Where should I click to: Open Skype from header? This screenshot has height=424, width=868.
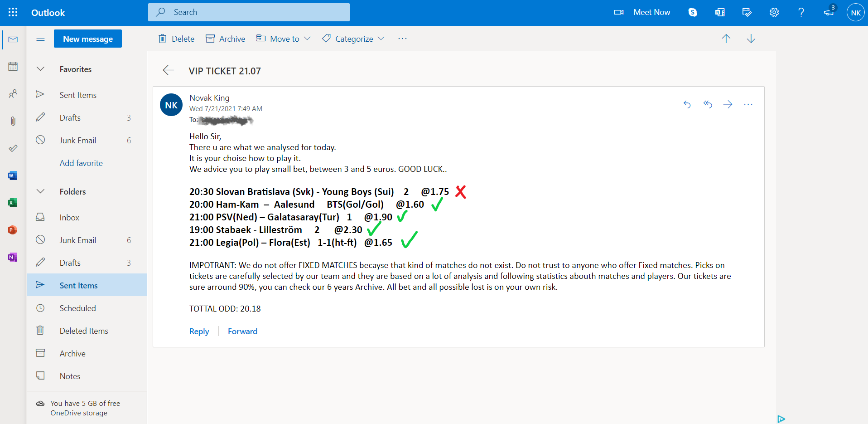pyautogui.click(x=693, y=12)
